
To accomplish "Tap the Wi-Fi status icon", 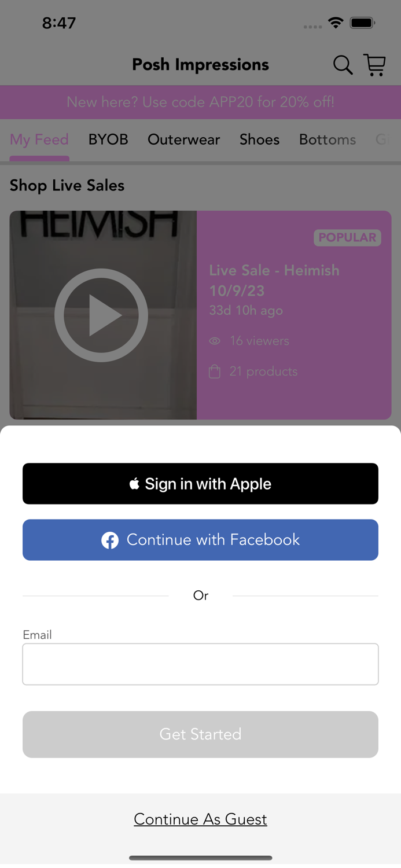I will [x=336, y=23].
